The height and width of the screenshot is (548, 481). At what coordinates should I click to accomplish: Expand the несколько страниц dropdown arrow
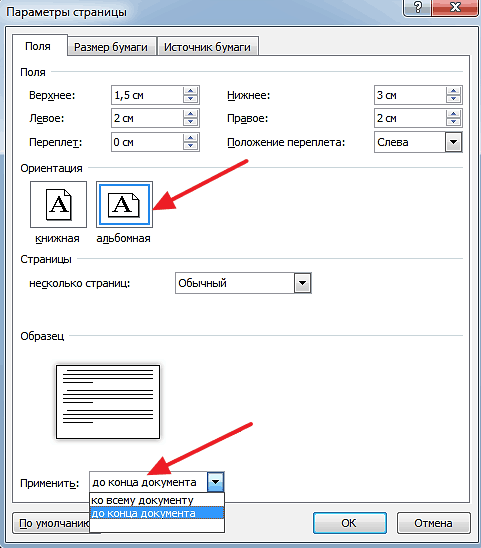(x=303, y=283)
